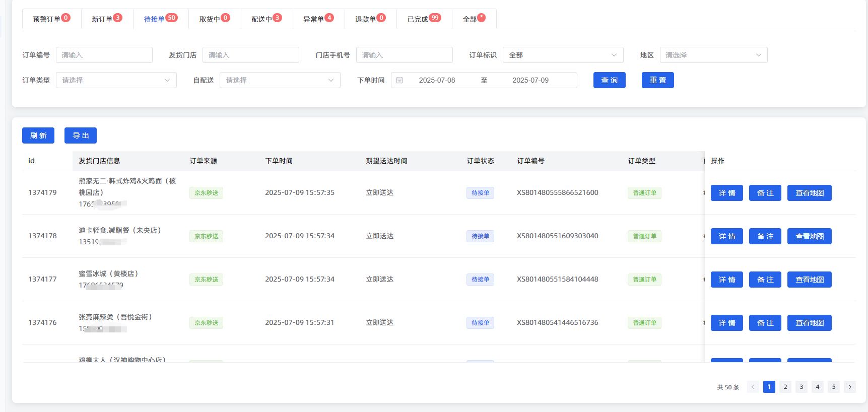Click the 刷新 refresh button
868x412 pixels.
coord(38,135)
